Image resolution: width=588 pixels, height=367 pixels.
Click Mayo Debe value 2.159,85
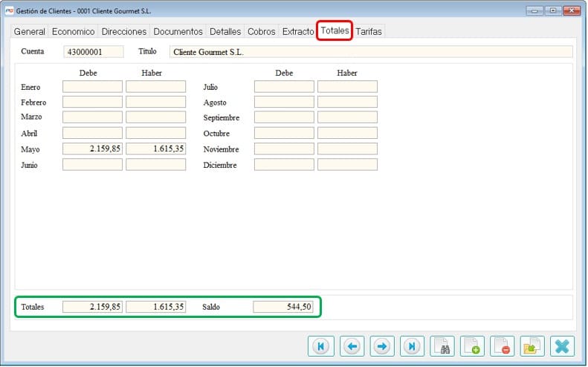pyautogui.click(x=92, y=149)
